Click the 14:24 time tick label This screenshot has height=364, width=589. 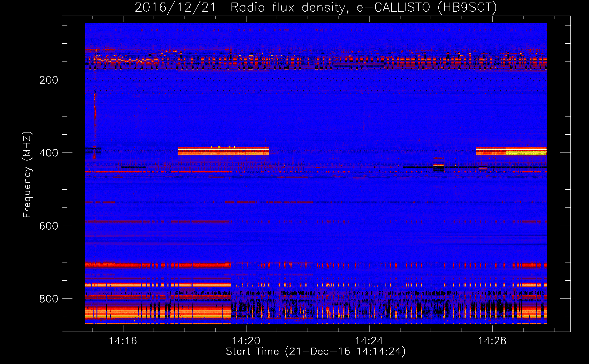pyautogui.click(x=369, y=341)
